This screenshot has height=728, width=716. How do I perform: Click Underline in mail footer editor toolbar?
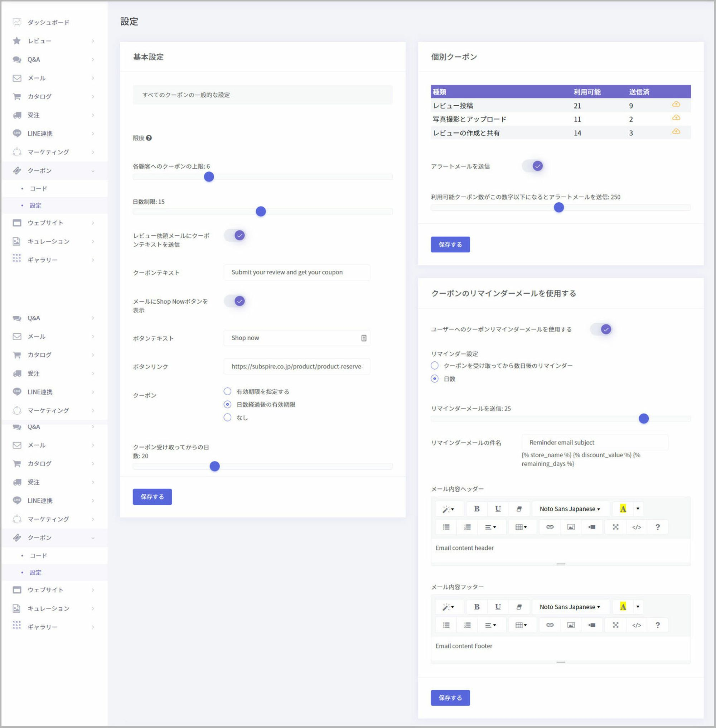498,607
